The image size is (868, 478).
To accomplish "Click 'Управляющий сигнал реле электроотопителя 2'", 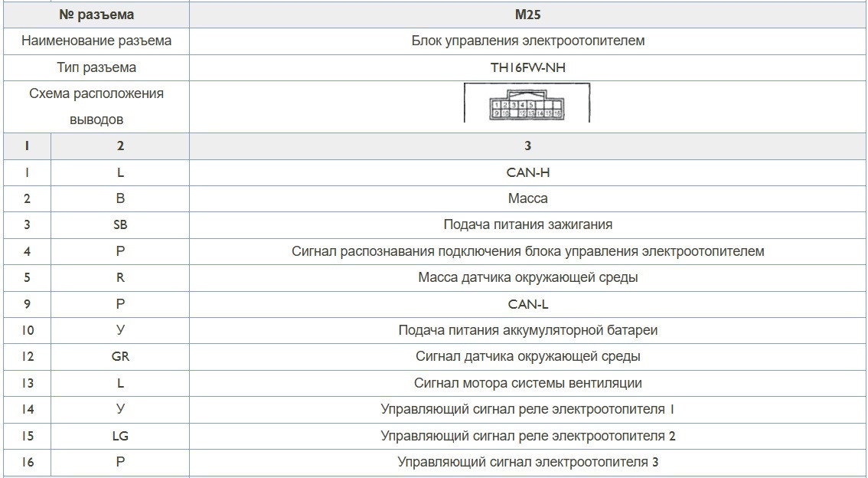I will [x=527, y=436].
